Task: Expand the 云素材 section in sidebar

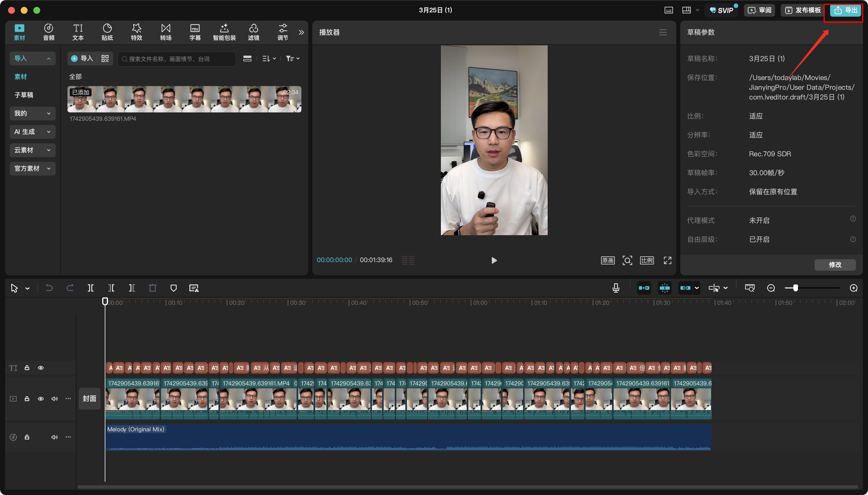Action: tap(32, 150)
